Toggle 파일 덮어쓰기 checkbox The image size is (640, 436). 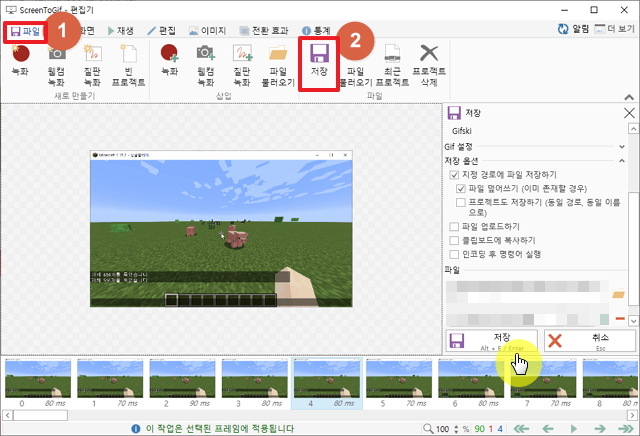coord(461,189)
